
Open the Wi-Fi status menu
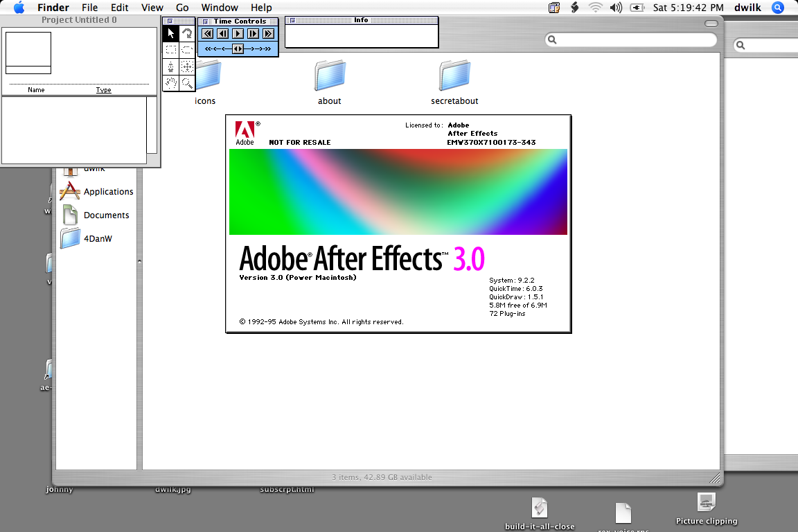tap(595, 8)
